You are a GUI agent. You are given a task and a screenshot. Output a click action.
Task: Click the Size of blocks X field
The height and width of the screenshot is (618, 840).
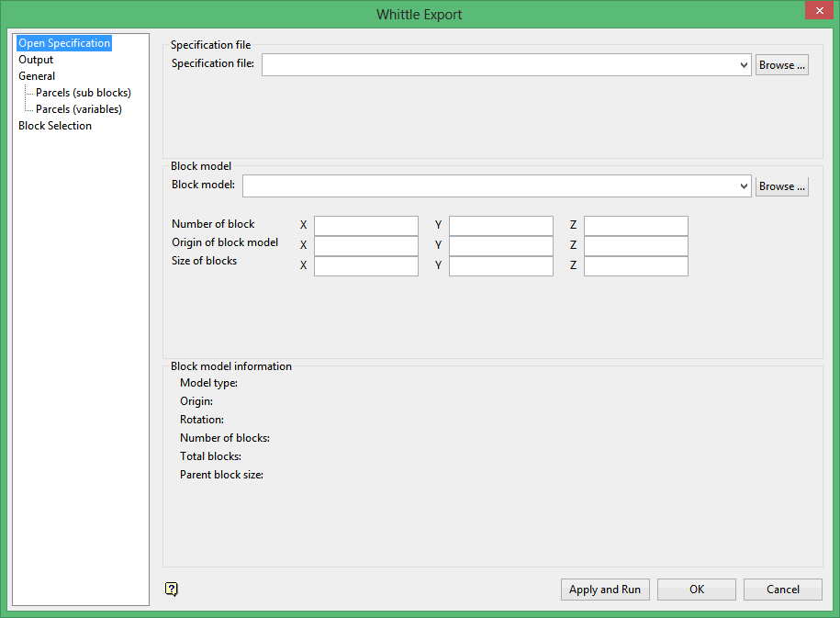366,266
